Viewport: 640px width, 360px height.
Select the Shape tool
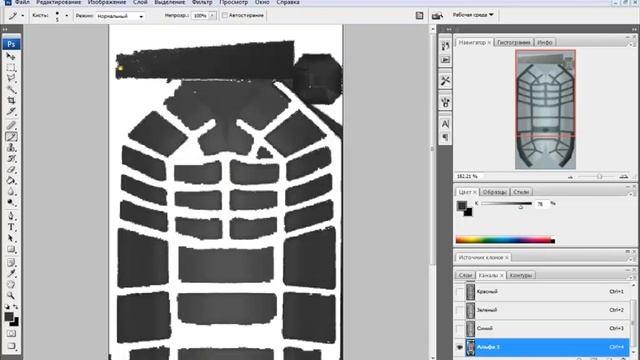11,249
